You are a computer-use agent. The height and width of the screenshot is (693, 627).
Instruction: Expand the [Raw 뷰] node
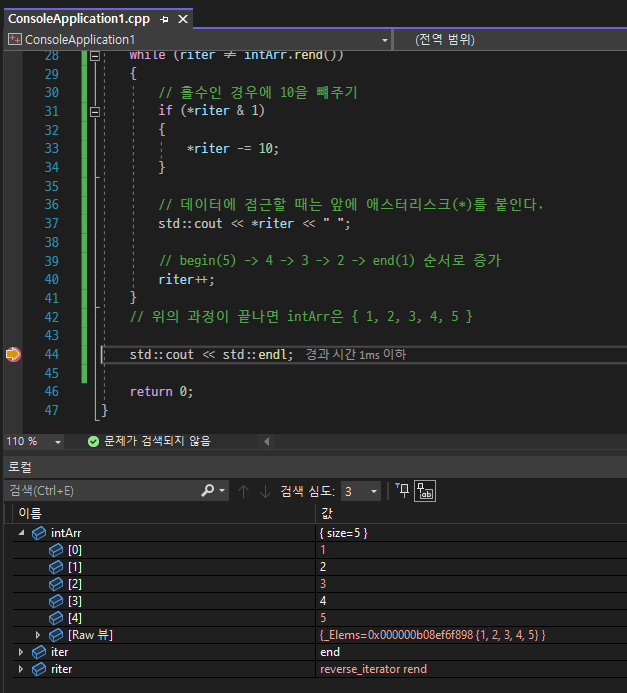[x=38, y=635]
